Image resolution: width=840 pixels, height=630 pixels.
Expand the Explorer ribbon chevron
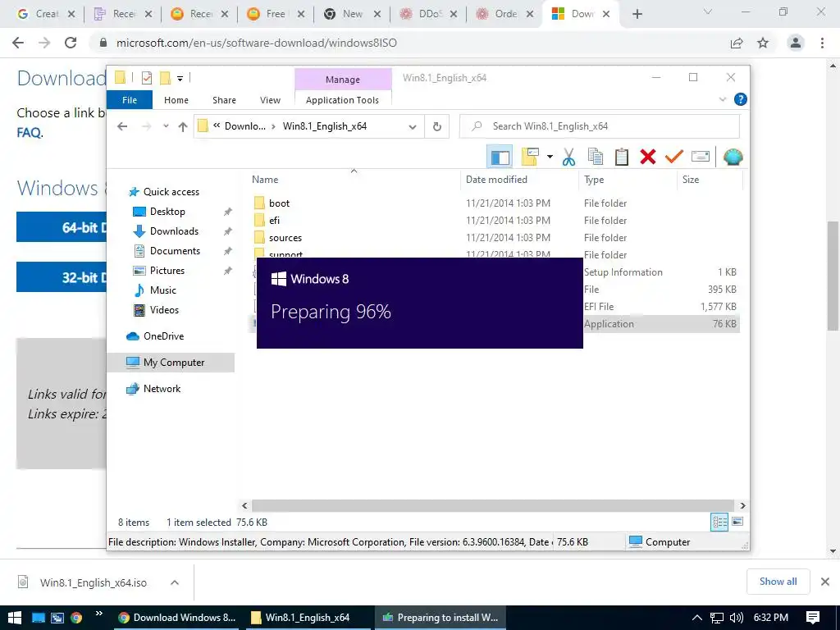pyautogui.click(x=722, y=99)
